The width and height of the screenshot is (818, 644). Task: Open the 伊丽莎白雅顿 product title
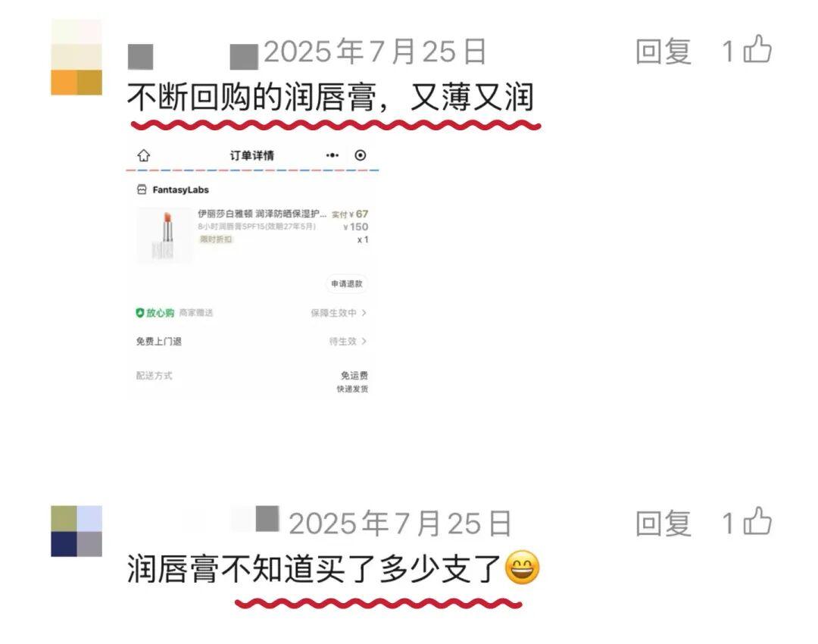point(262,214)
